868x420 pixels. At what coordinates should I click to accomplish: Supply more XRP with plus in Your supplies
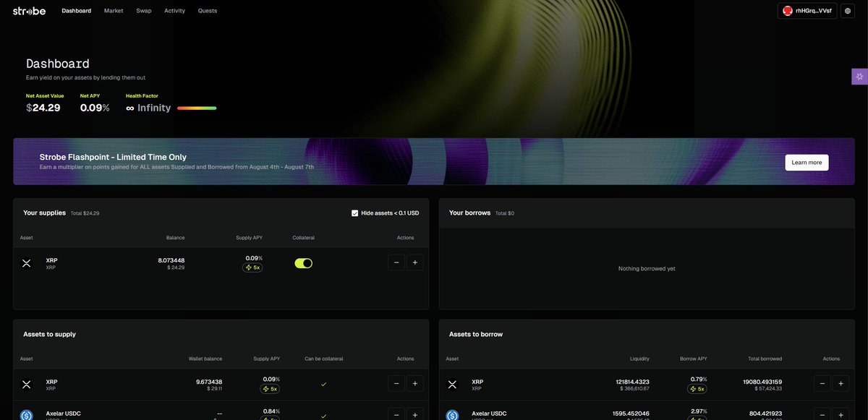click(414, 263)
